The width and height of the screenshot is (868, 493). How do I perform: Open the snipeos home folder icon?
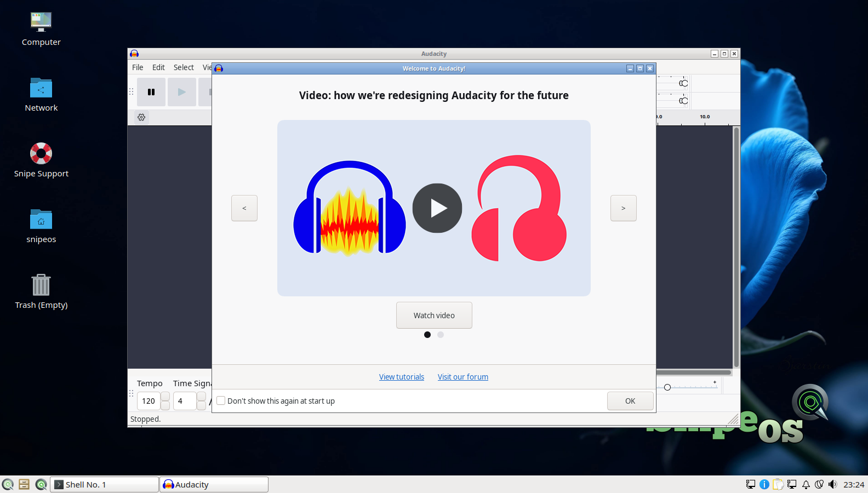coord(41,227)
